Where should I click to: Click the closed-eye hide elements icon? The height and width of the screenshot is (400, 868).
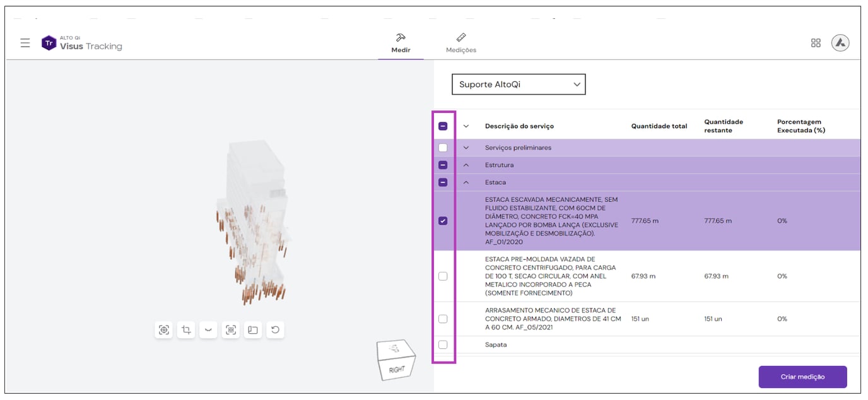(208, 329)
